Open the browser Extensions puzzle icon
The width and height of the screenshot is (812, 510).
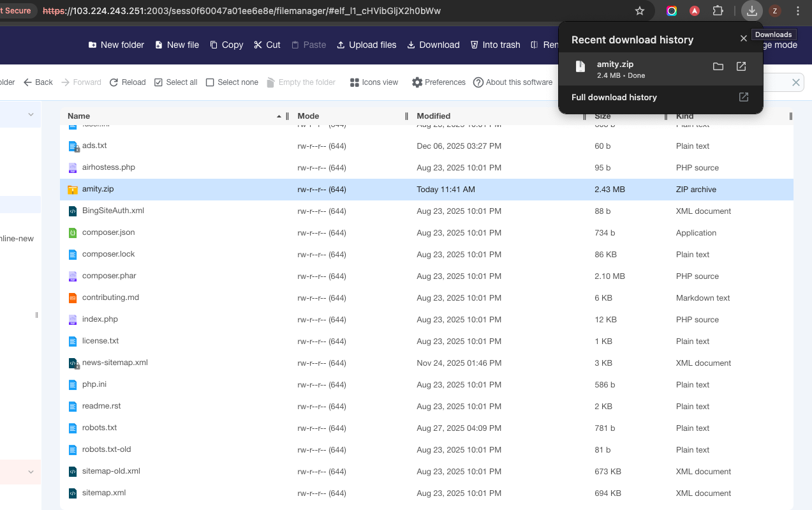click(x=718, y=11)
